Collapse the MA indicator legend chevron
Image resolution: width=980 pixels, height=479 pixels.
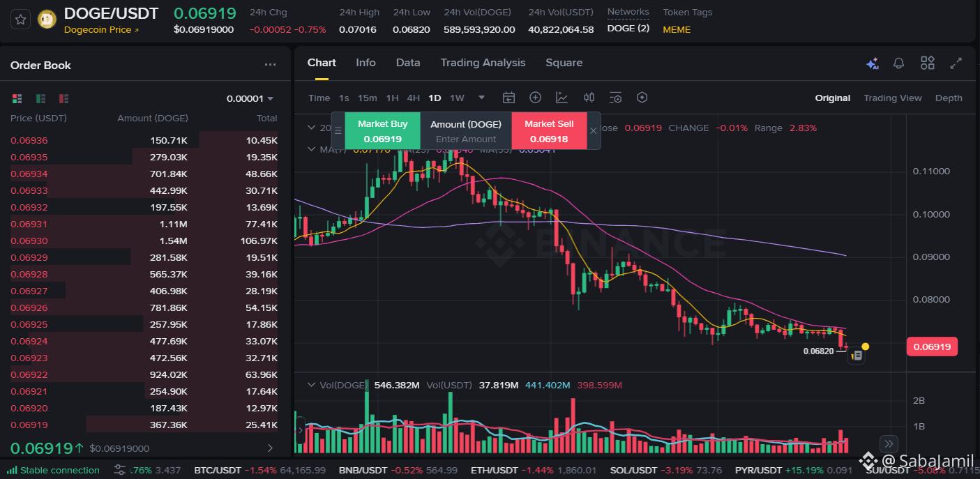tap(312, 149)
